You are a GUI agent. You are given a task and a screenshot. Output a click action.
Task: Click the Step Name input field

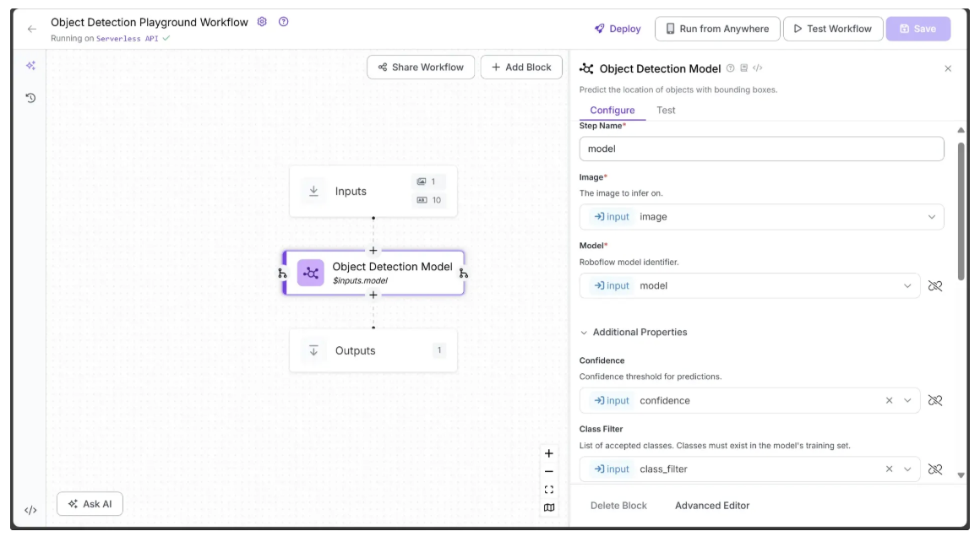point(761,149)
